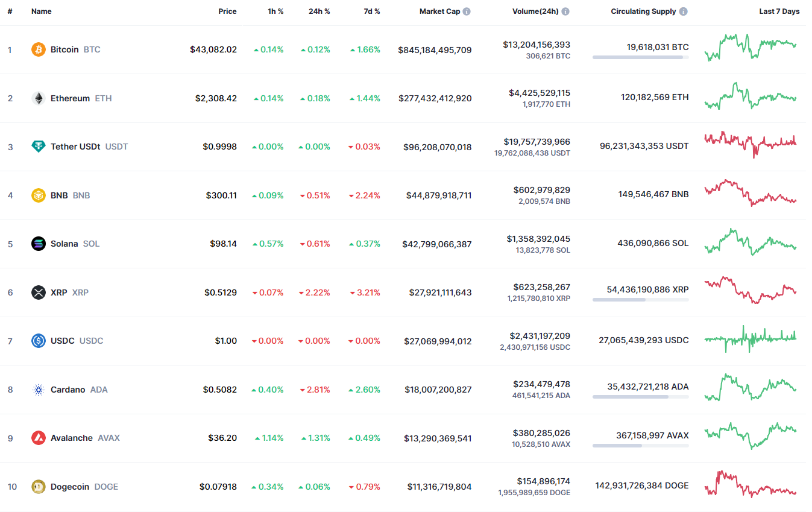Click the XRP logo icon

[x=39, y=292]
